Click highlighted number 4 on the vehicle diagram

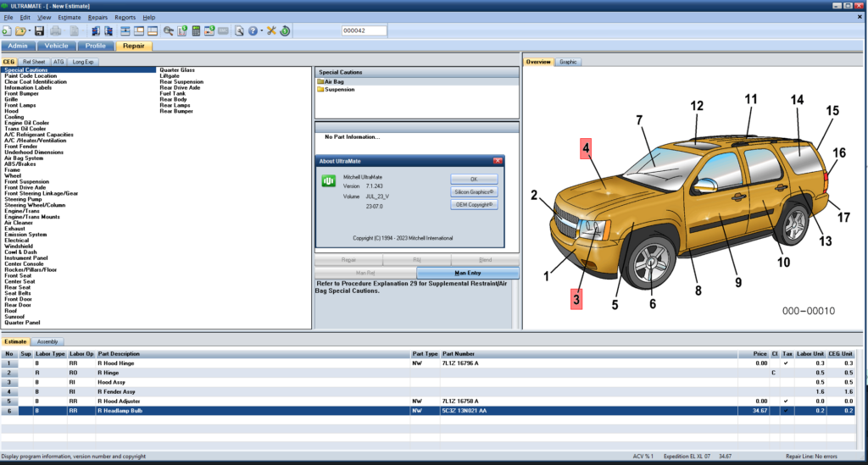tap(586, 149)
